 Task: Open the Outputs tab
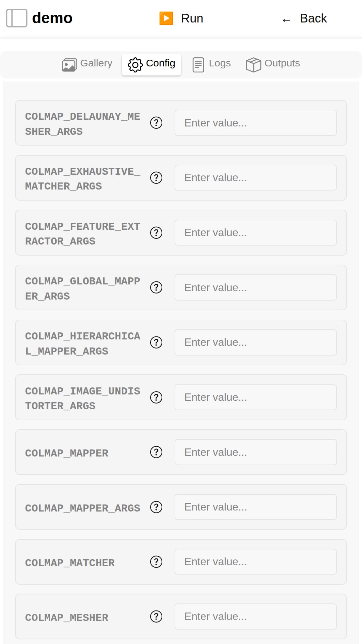273,64
